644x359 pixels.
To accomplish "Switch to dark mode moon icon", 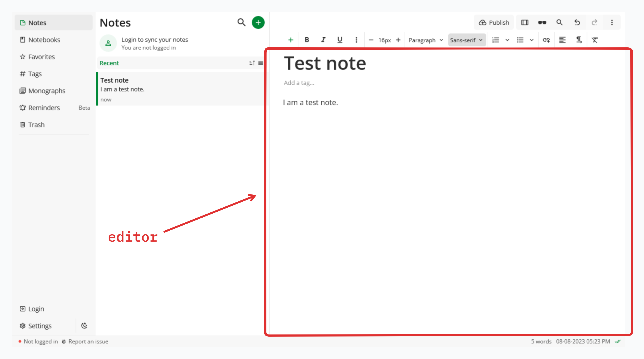I will 84,326.
